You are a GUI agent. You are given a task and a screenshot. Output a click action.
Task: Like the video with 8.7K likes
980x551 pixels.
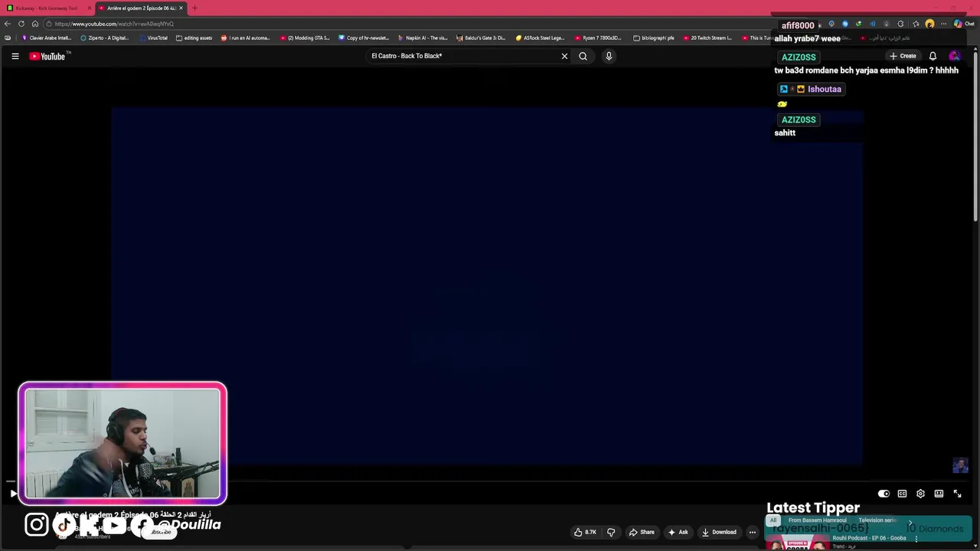585,532
